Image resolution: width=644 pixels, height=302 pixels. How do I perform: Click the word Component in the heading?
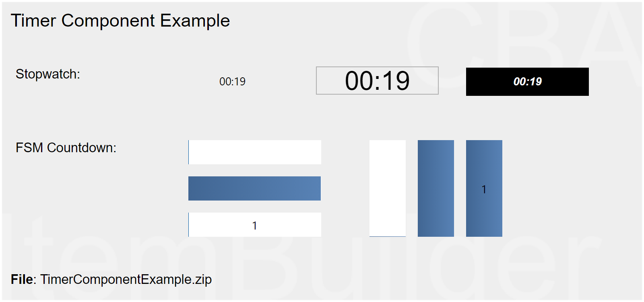click(x=108, y=21)
